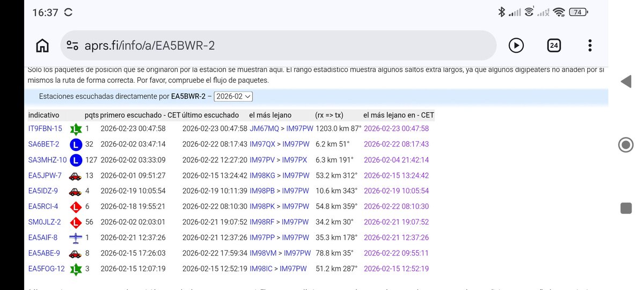Click blue L circle symbol beside SA3MHZ-10
The height and width of the screenshot is (290, 644).
click(76, 160)
